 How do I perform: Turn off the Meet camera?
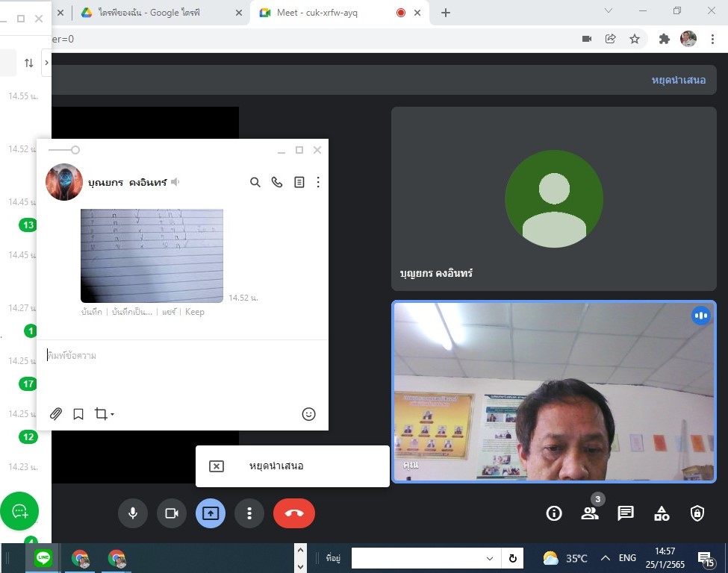click(x=172, y=513)
